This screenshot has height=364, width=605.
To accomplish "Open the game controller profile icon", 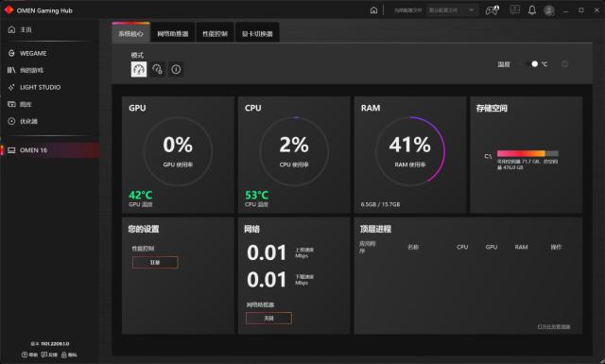I will (x=492, y=10).
